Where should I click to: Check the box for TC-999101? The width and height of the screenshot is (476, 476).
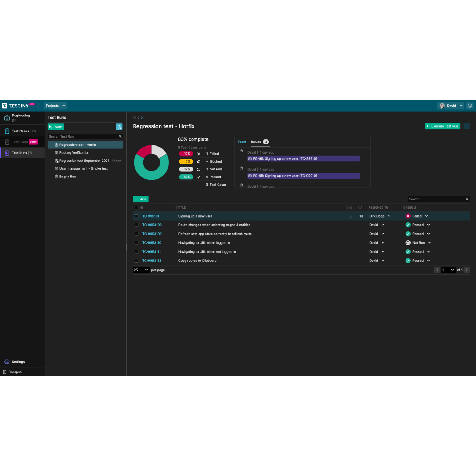136,216
